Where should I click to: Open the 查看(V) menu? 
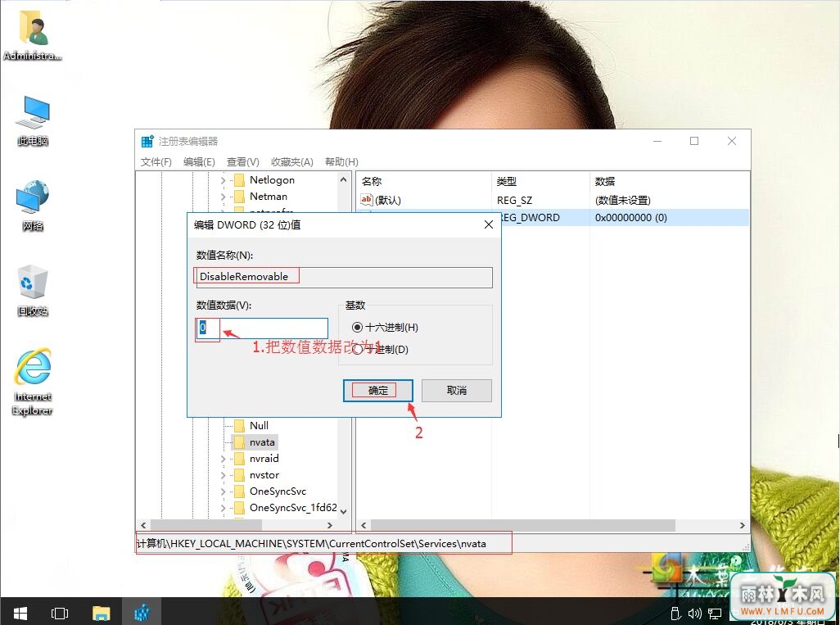(x=242, y=162)
